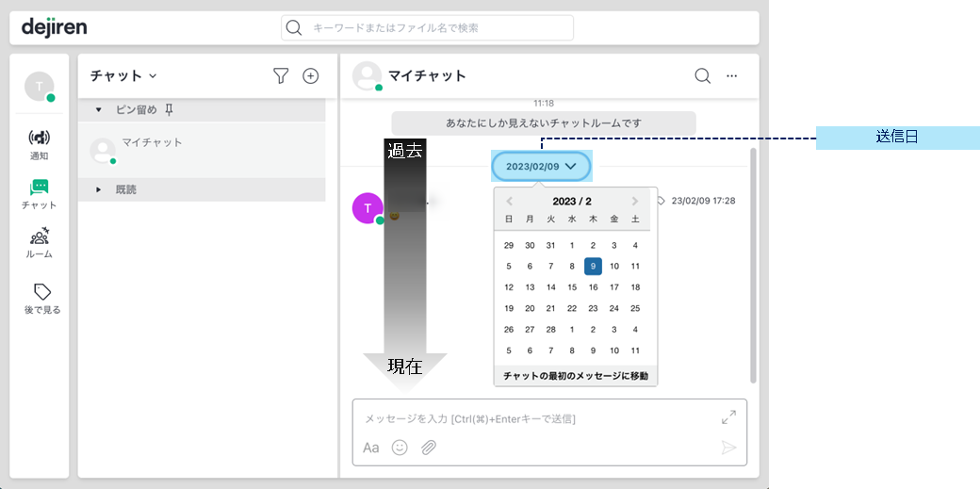
Task: Click the filter funnel icon in chat list
Action: point(281,75)
